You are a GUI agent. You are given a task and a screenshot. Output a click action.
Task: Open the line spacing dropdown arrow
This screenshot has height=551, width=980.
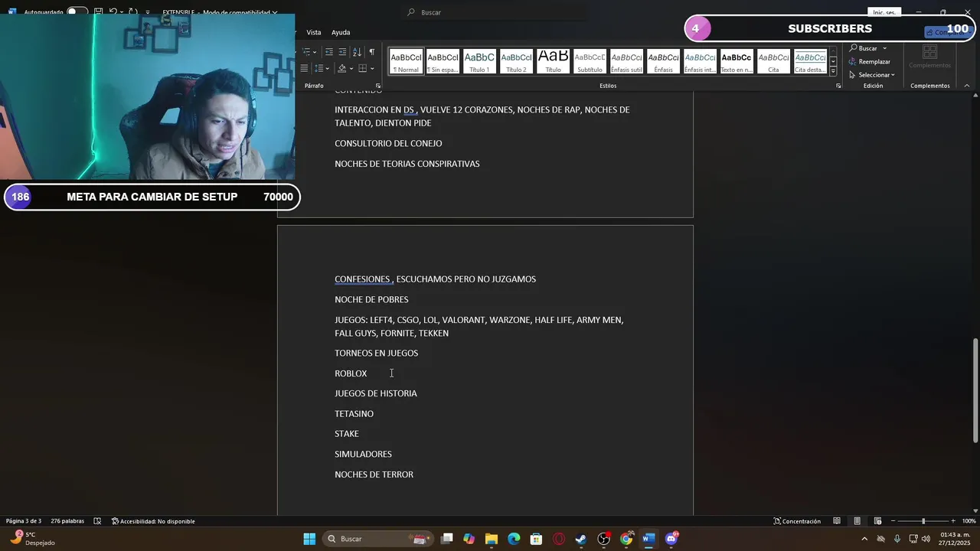coord(328,69)
